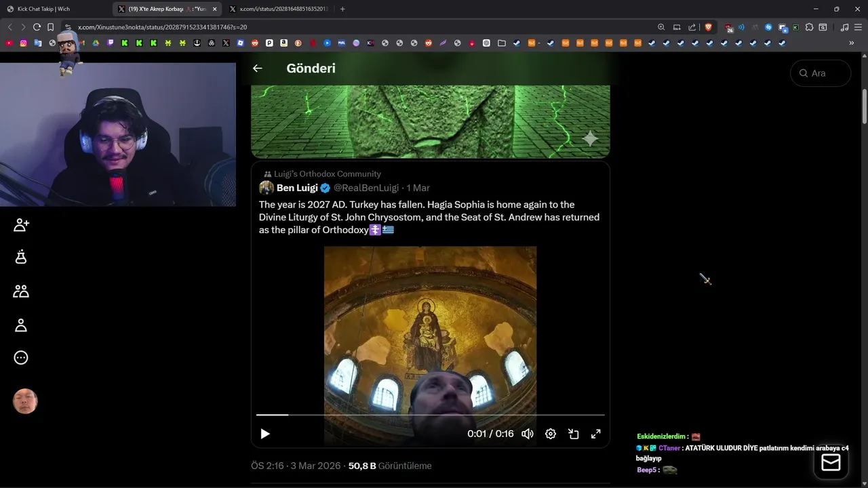Switch to the x.com/i/status tab

279,9
